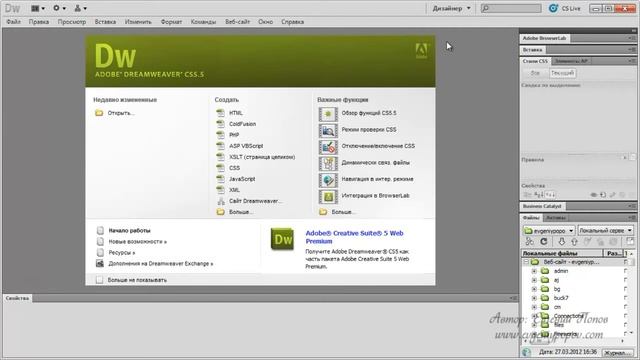The width and height of the screenshot is (640, 360).
Task: Click the HTML page icon under Создать
Action: point(220,113)
